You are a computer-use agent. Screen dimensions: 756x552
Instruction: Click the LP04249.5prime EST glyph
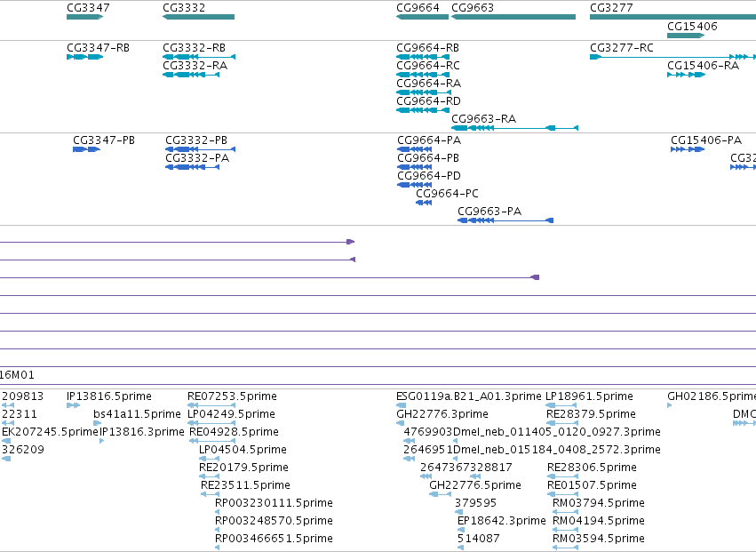211,423
